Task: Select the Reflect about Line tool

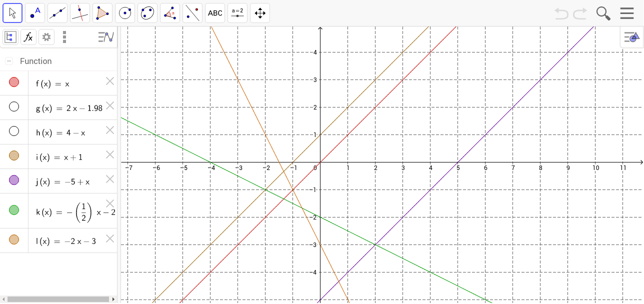Action: 192,13
